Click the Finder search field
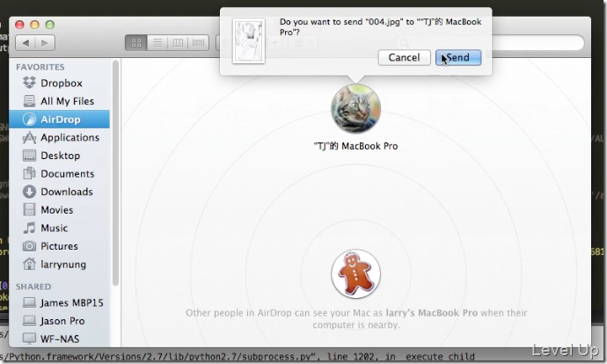 490,42
